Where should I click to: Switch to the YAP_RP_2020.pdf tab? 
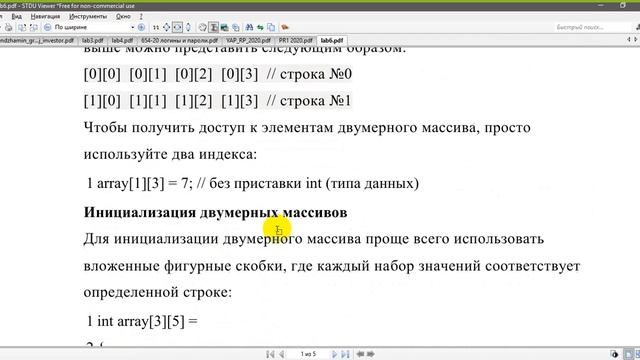click(248, 40)
